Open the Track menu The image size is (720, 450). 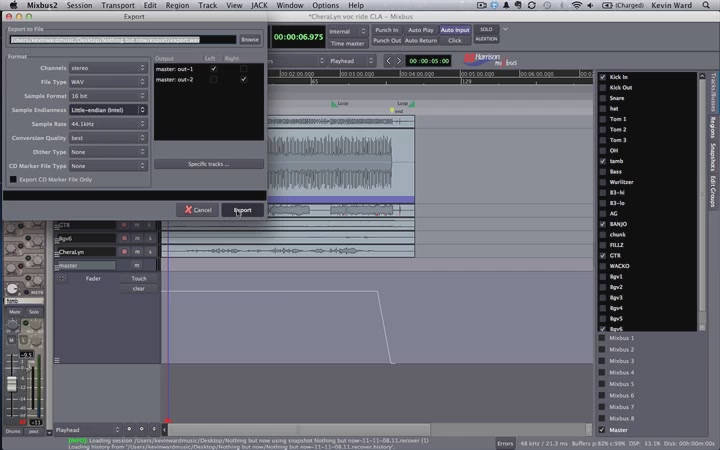[208, 5]
